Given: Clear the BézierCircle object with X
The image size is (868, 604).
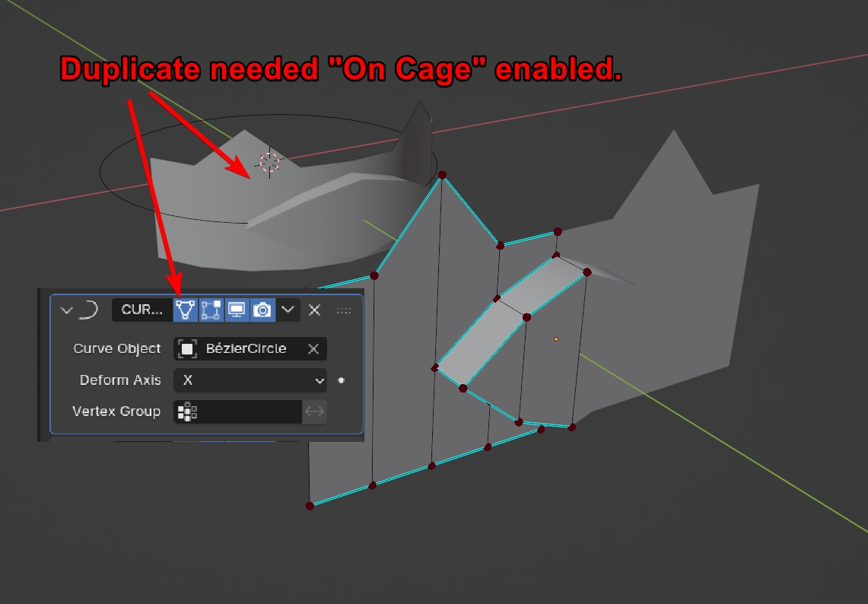Looking at the screenshot, I should click(x=313, y=348).
